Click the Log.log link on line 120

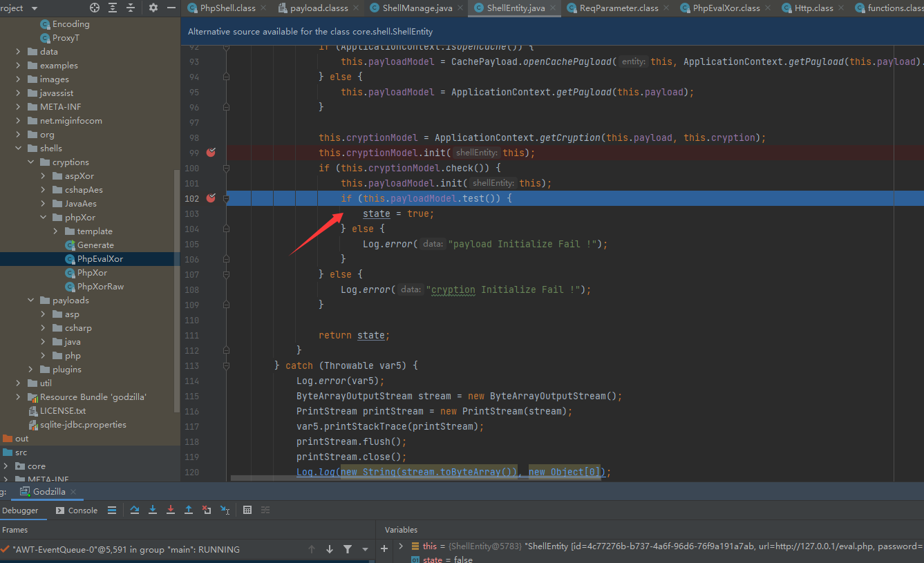pyautogui.click(x=316, y=472)
